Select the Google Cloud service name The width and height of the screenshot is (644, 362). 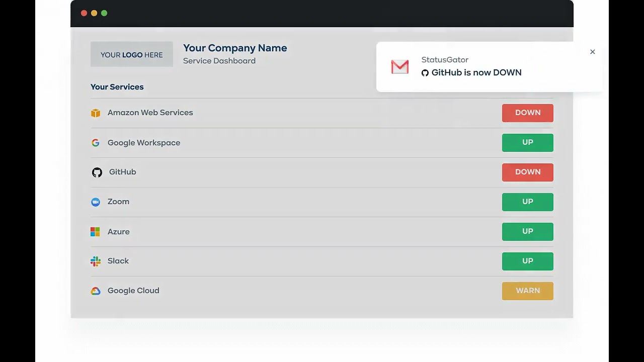[x=133, y=291]
